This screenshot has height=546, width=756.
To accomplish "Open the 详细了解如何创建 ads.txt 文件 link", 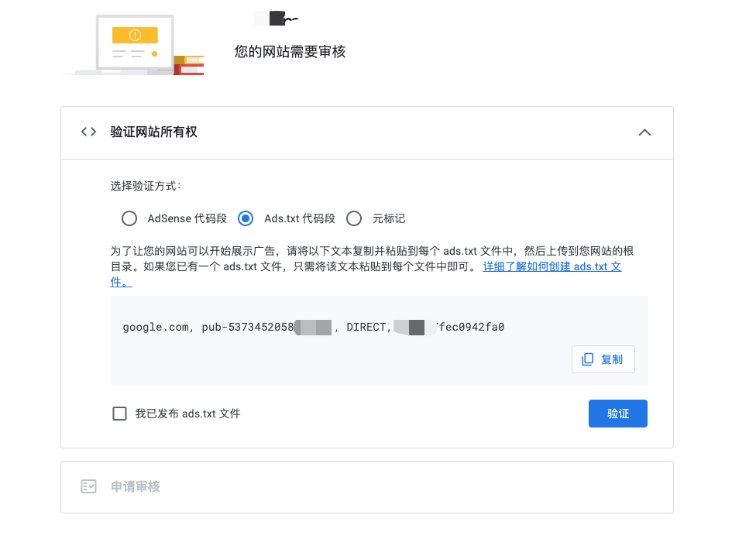I will click(552, 266).
